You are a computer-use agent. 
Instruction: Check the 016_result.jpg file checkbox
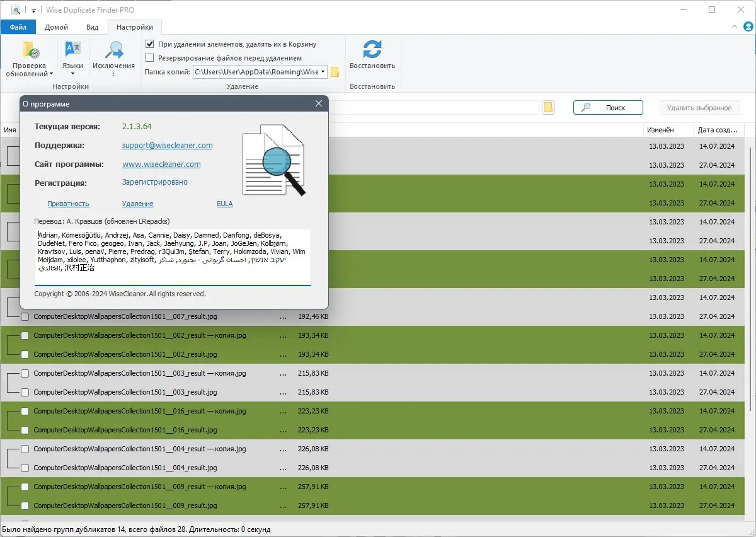25,430
